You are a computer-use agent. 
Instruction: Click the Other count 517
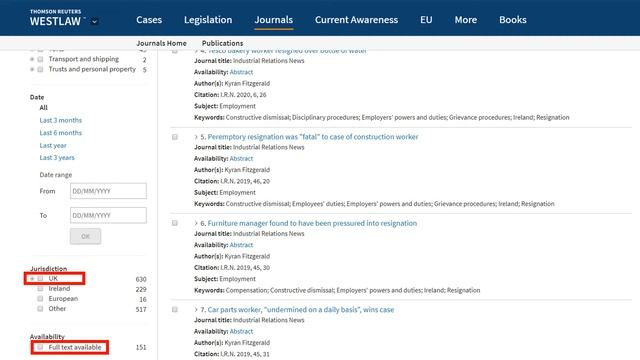coord(141,309)
